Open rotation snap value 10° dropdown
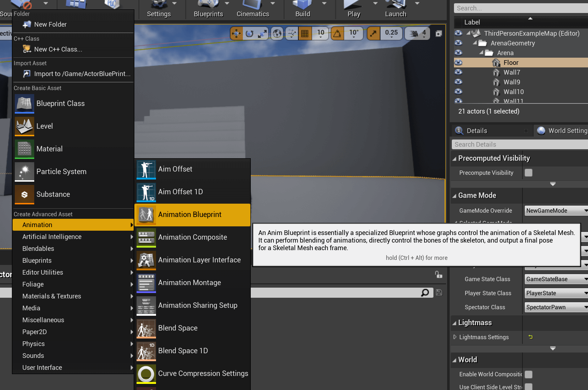The image size is (588, 390). 354,34
